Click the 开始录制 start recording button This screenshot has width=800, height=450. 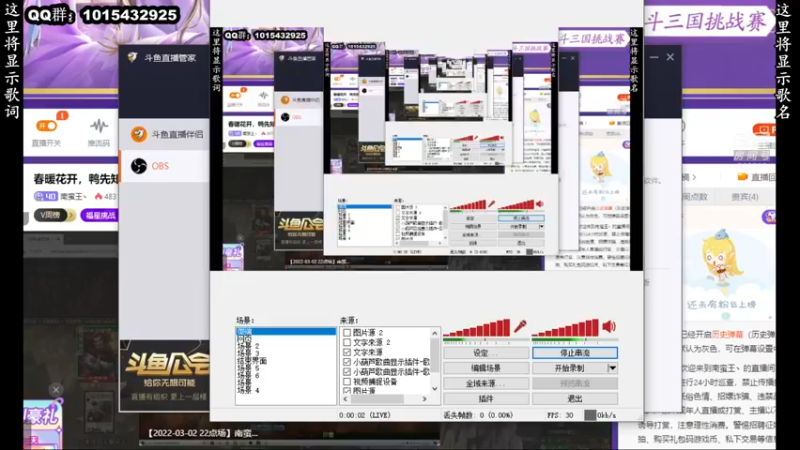pyautogui.click(x=569, y=368)
